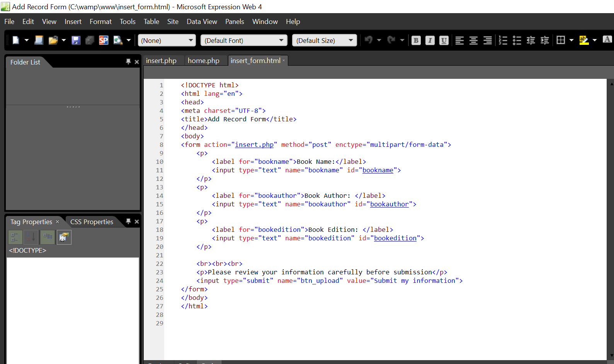Open the Data View menu
614x364 pixels.
tap(202, 22)
